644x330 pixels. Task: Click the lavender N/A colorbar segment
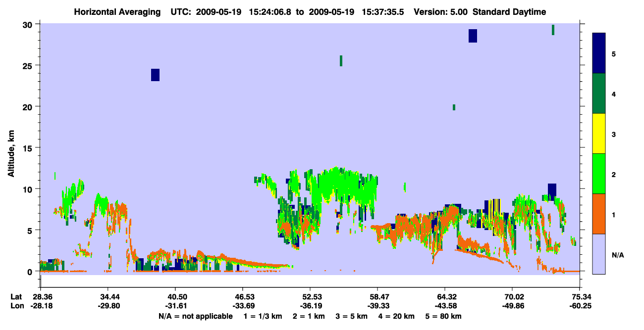click(599, 254)
